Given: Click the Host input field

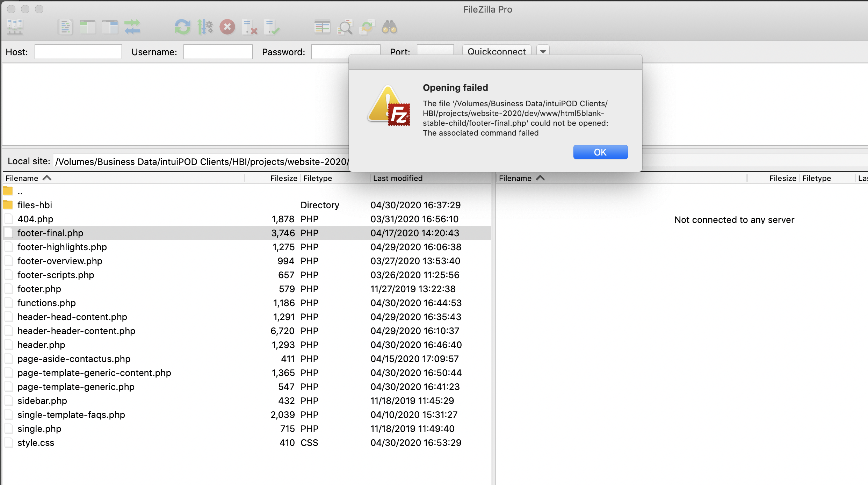Looking at the screenshot, I should click(78, 52).
